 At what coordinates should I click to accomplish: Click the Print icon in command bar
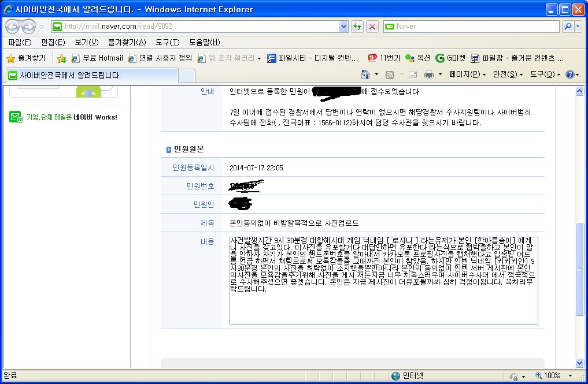[x=429, y=74]
